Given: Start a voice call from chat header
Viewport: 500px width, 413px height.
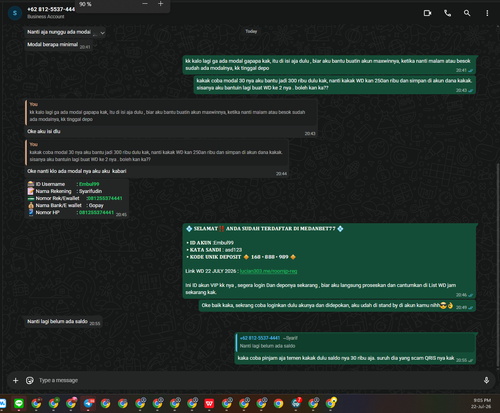Looking at the screenshot, I should point(447,13).
